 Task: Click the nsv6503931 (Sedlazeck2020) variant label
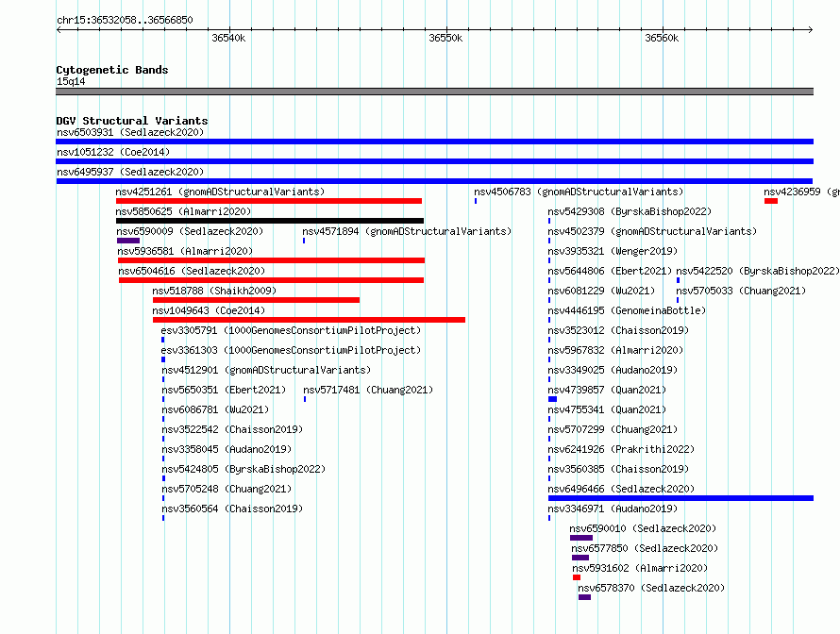point(130,132)
